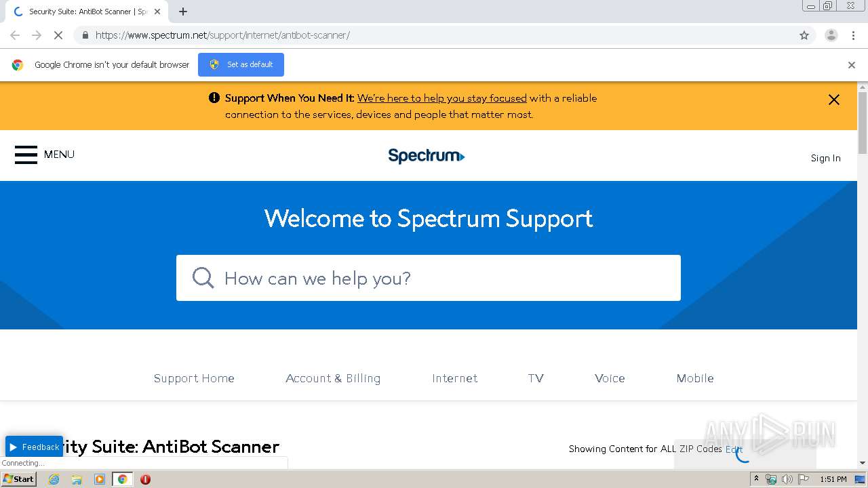868x488 pixels.
Task: Open the Internet support section
Action: coord(455,378)
